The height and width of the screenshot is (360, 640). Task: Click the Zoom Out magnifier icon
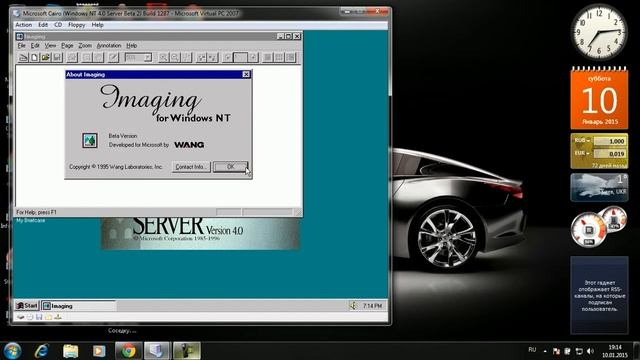coord(175,58)
